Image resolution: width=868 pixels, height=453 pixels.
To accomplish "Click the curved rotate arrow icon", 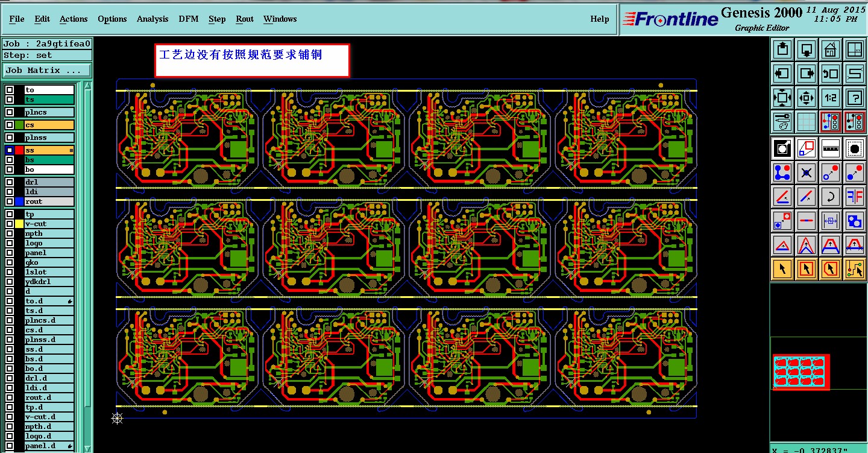I will 831,196.
